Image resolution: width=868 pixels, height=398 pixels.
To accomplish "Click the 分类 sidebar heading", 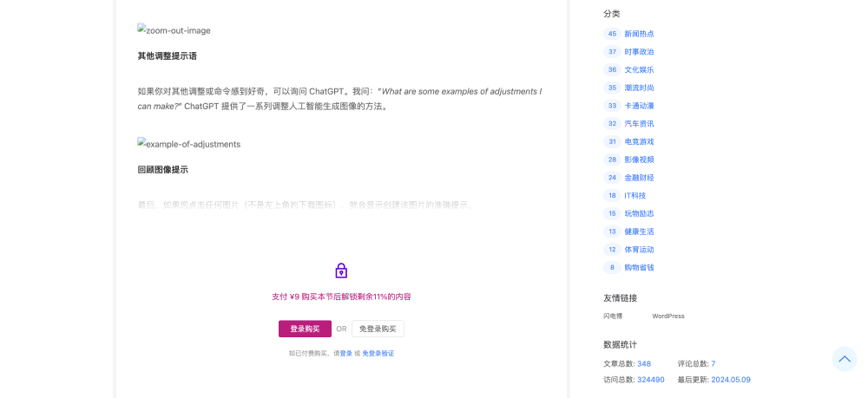I will [x=612, y=14].
